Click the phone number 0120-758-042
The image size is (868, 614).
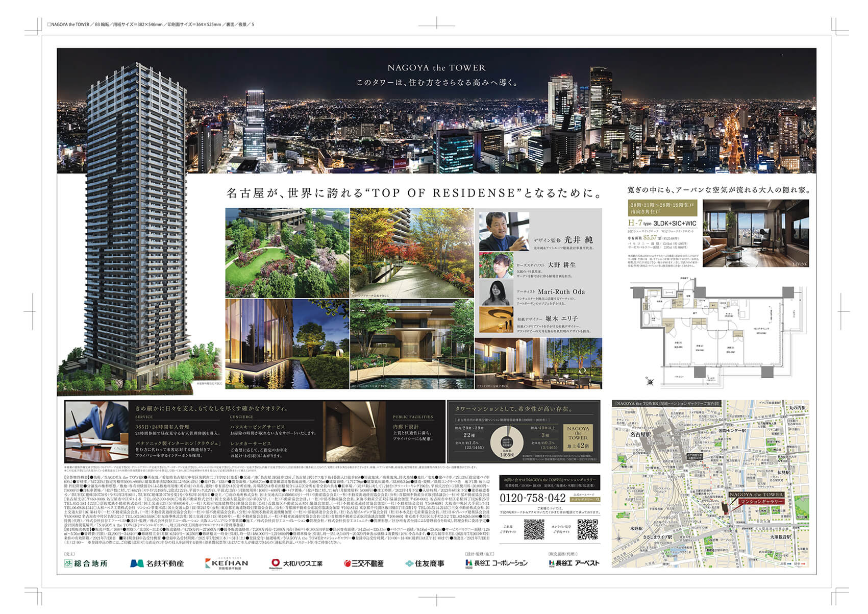point(532,499)
